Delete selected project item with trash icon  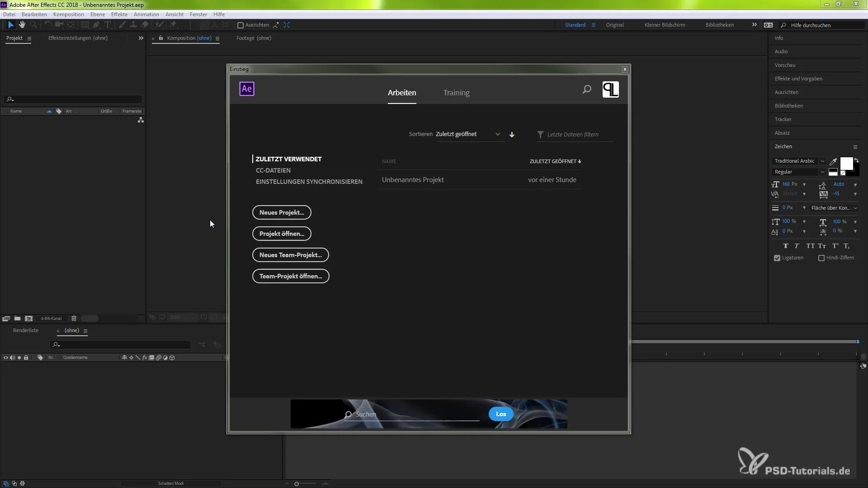(74, 319)
